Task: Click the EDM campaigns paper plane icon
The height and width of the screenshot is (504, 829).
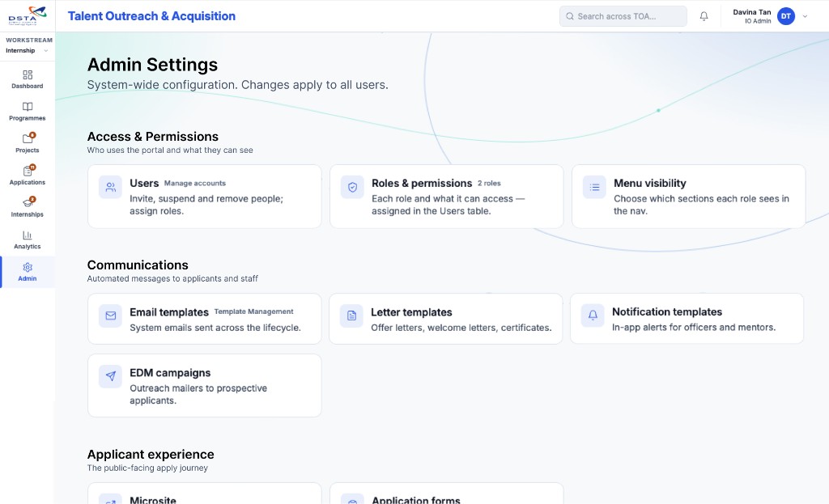Action: click(110, 376)
